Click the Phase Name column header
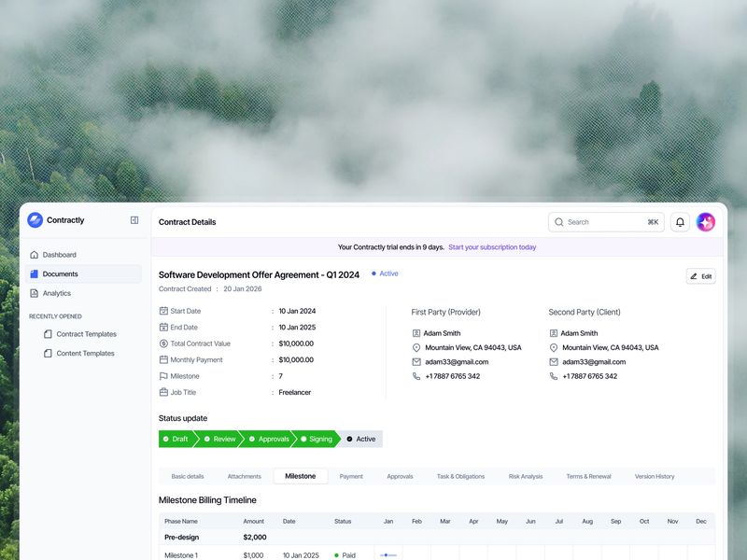Screen dimensions: 747x560 coord(181,521)
